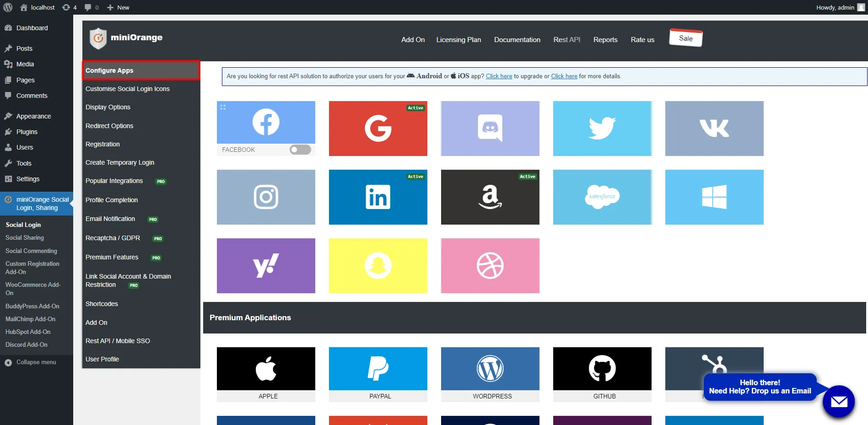Open Reports in the header
Screen dimensions: 868x425
(x=605, y=40)
